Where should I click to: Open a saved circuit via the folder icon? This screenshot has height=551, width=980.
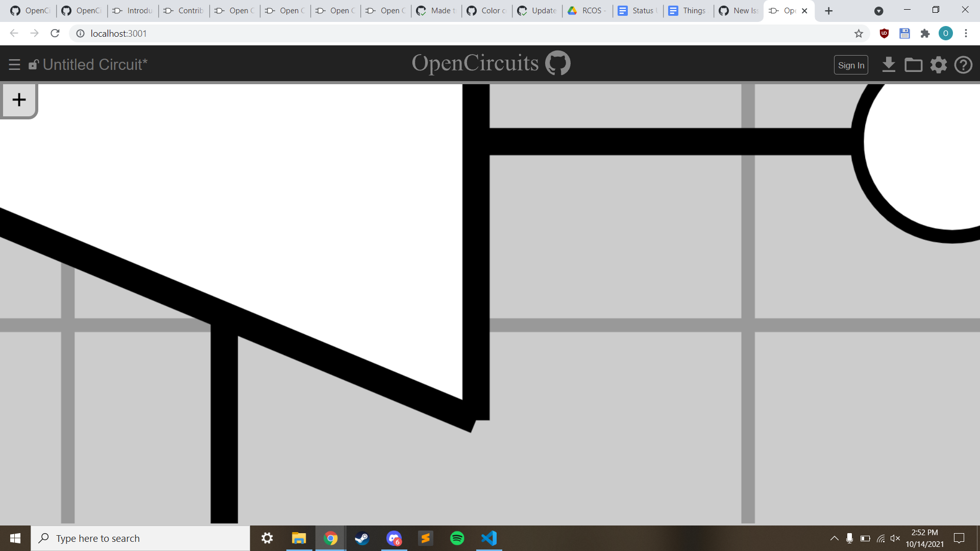tap(914, 65)
